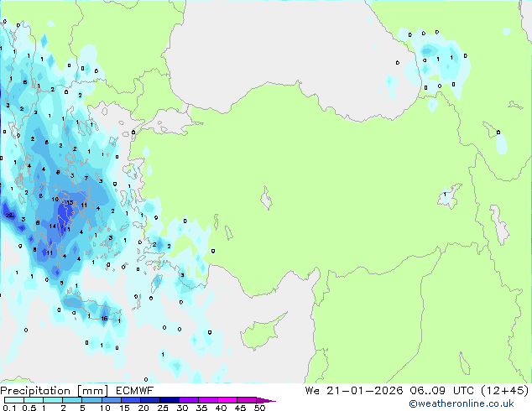
Task: Click the legend label '25'
Action: (x=163, y=408)
